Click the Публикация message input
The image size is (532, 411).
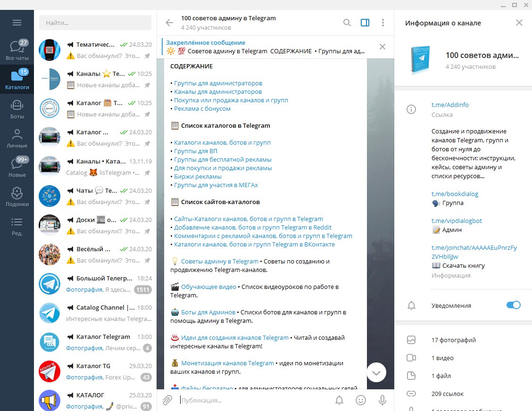[x=255, y=400]
